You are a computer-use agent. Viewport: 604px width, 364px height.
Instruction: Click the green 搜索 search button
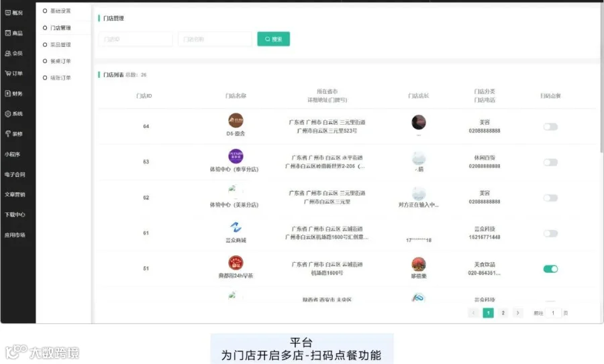pos(274,39)
